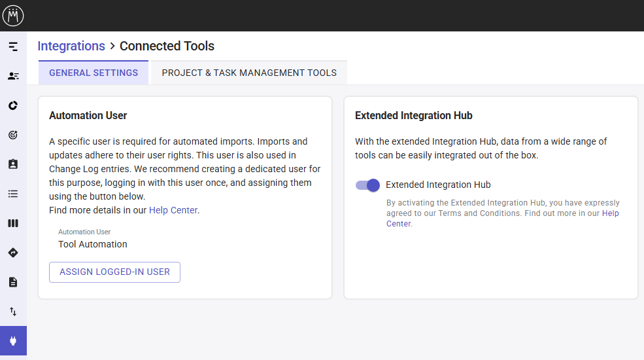This screenshot has width=644, height=360.
Task: Open the sidebar menu hamburger icon
Action: point(13,46)
